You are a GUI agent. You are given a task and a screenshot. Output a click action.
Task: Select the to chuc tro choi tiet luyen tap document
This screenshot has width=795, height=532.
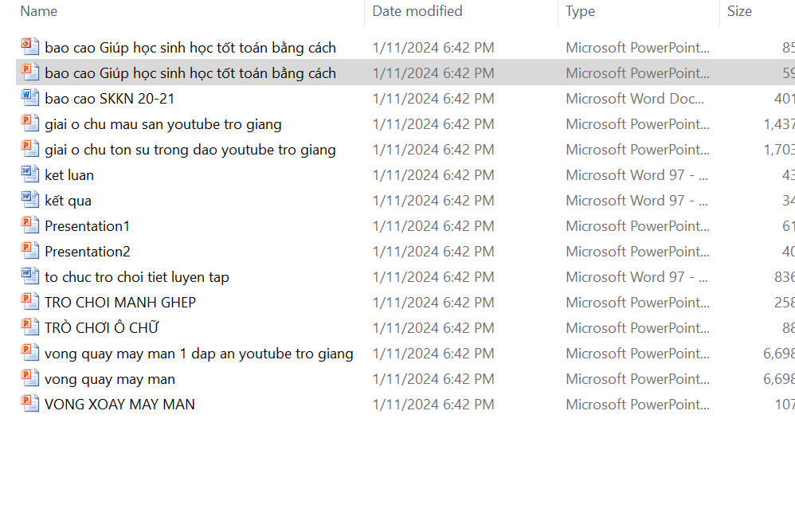tap(137, 277)
